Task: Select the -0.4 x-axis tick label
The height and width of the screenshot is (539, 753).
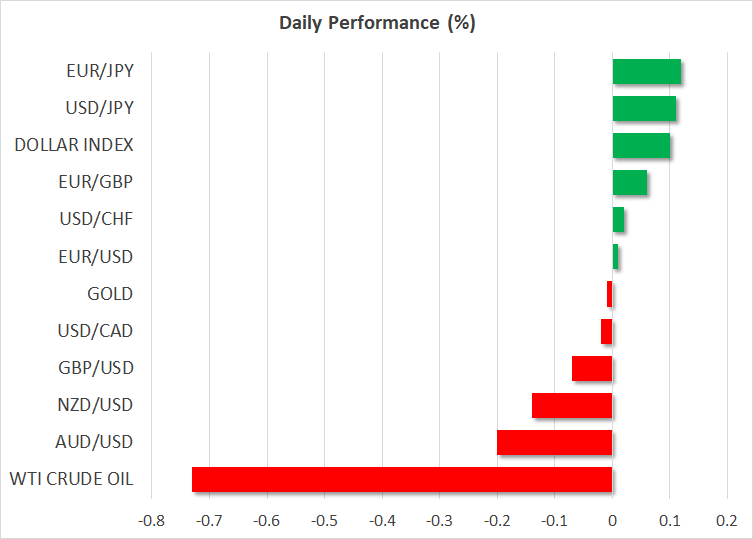Action: 381,521
